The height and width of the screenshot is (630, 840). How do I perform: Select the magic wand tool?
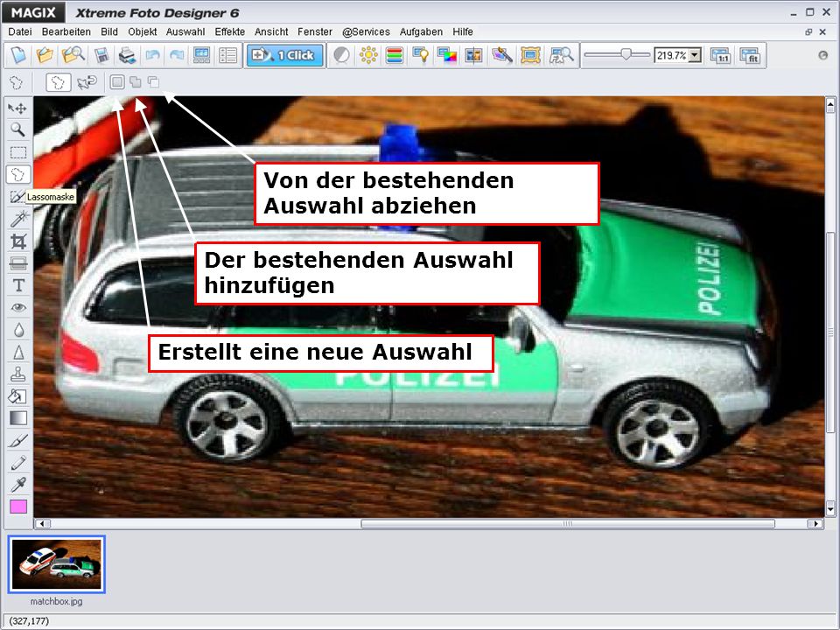coord(18,219)
